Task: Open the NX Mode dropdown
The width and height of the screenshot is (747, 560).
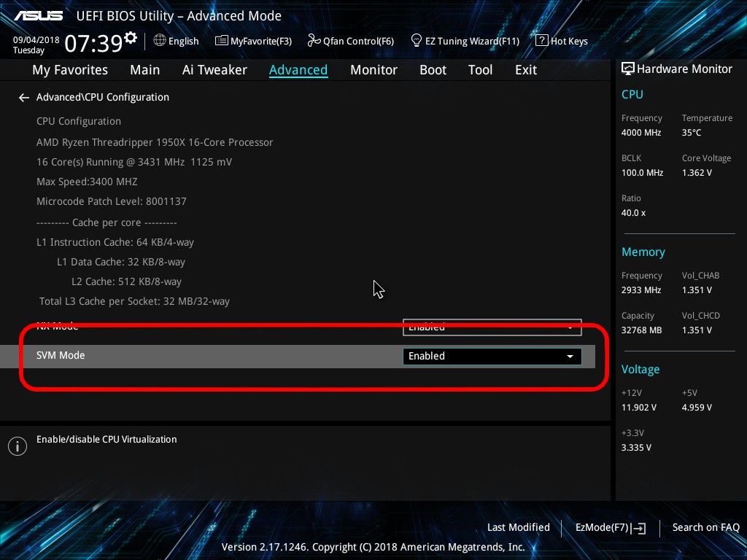Action: point(492,327)
